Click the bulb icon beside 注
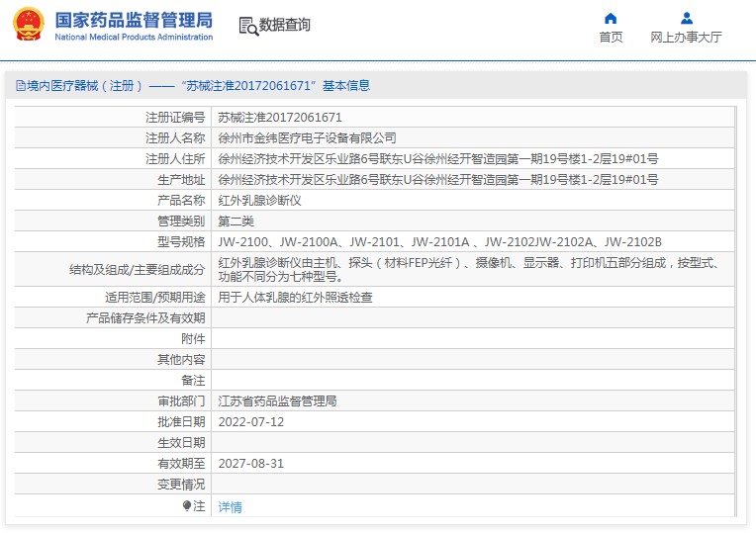The image size is (756, 533). [187, 505]
